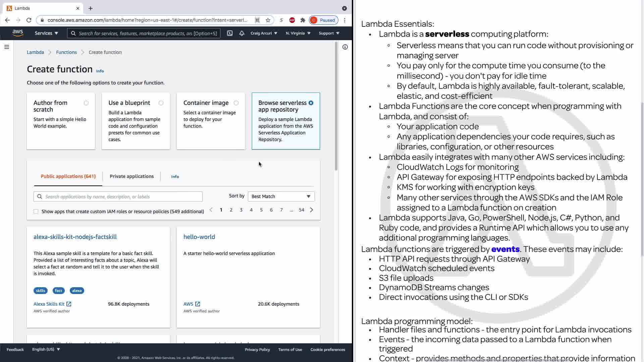Click the info circle panel icon
The width and height of the screenshot is (644, 362).
(x=345, y=47)
